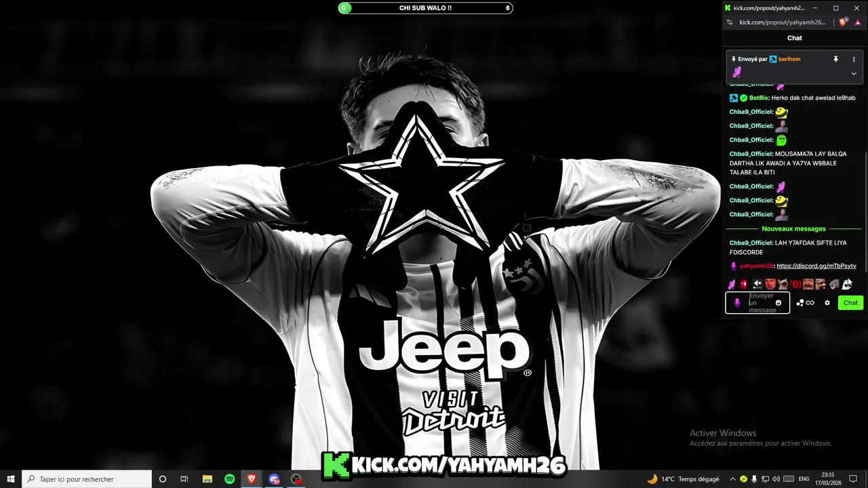
Task: Insert the gray blob emote
Action: (834, 284)
